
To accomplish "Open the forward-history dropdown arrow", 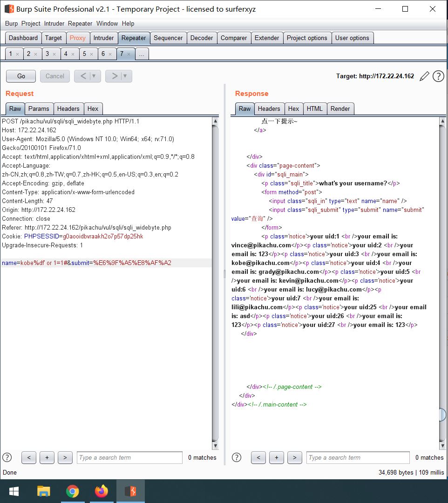I will 125,76.
